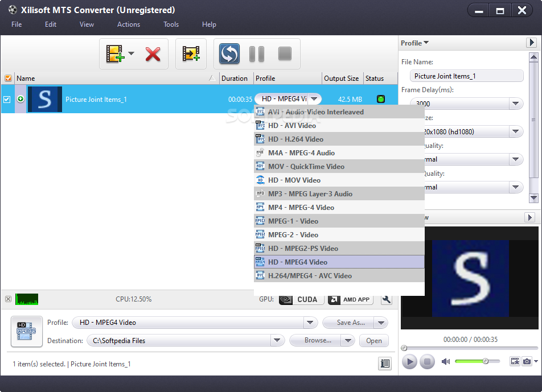This screenshot has width=542, height=392.
Task: Click the green CPU usage graph
Action: [x=27, y=299]
